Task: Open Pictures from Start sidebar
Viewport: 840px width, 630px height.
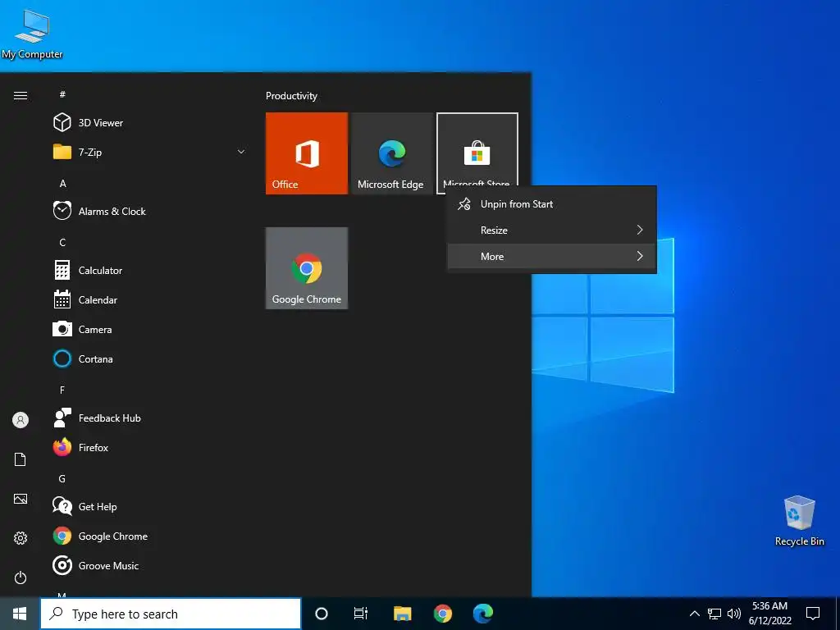Action: (x=21, y=499)
